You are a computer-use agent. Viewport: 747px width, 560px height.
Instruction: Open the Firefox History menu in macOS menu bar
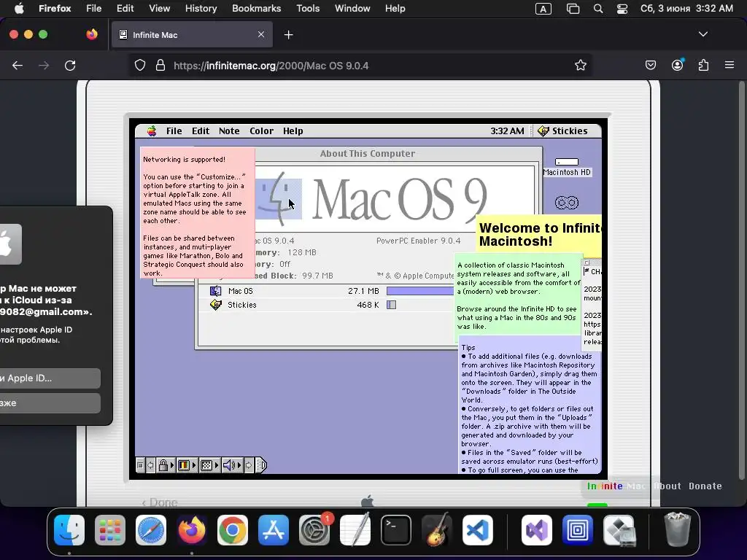pyautogui.click(x=201, y=9)
